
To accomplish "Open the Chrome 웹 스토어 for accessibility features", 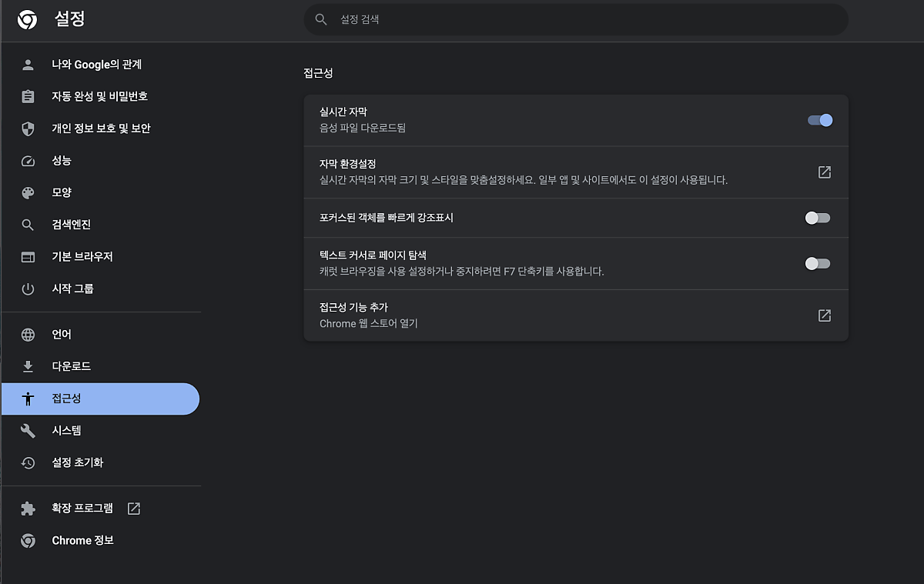I will (824, 315).
